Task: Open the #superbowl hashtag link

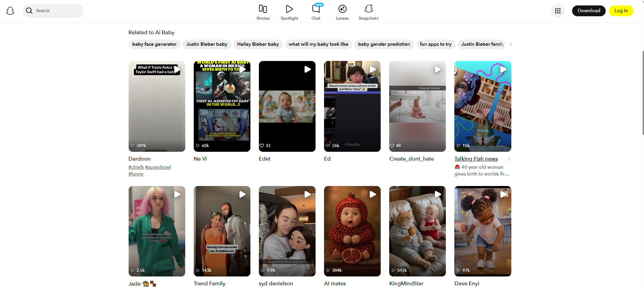Action: [x=158, y=167]
